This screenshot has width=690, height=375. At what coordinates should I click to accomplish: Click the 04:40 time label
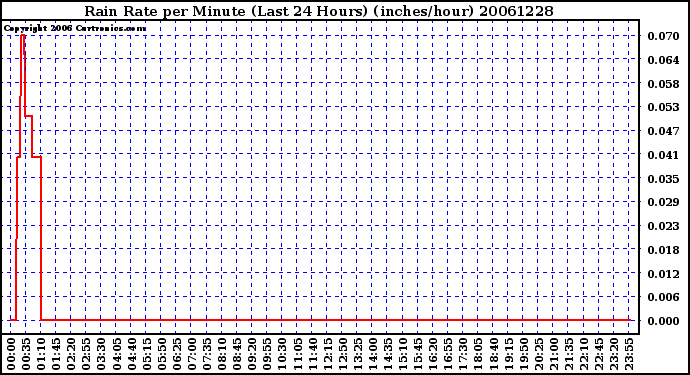[132, 354]
